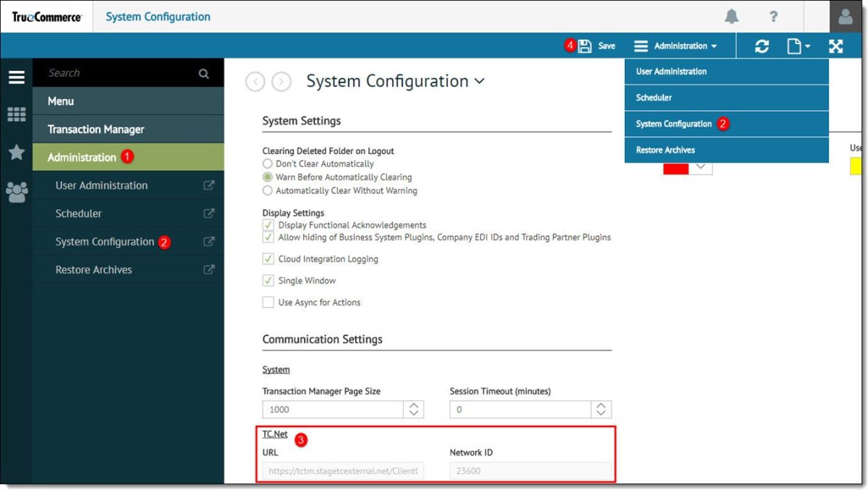This screenshot has width=868, height=490.
Task: Open the help question mark icon
Action: [774, 16]
